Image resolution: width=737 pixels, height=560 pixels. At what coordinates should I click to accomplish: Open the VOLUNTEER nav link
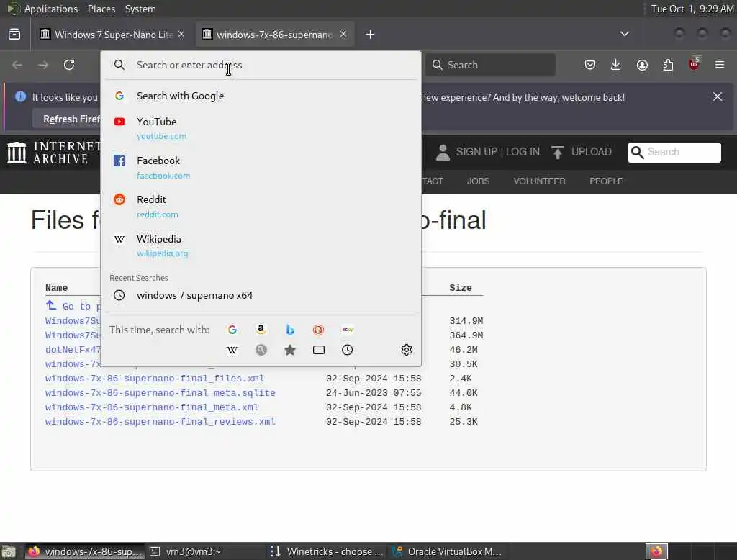click(539, 181)
